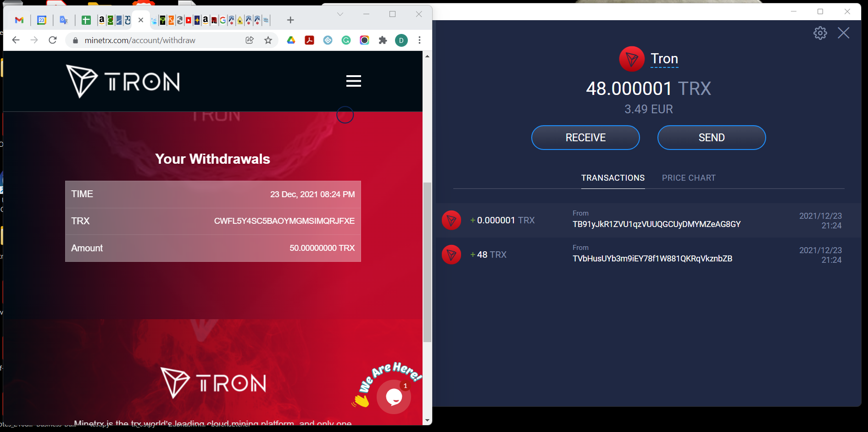Click Tron icon of 48 TRX transaction
Image resolution: width=868 pixels, height=432 pixels.
[451, 255]
